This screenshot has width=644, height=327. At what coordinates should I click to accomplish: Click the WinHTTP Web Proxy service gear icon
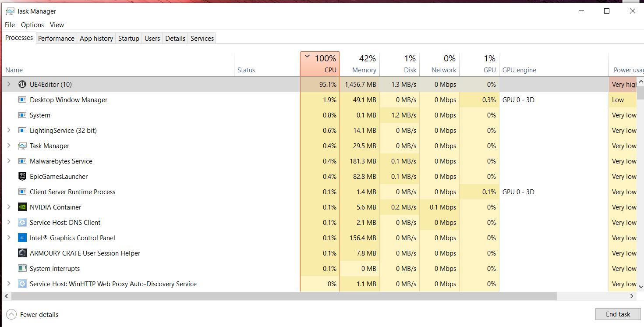pyautogui.click(x=22, y=284)
